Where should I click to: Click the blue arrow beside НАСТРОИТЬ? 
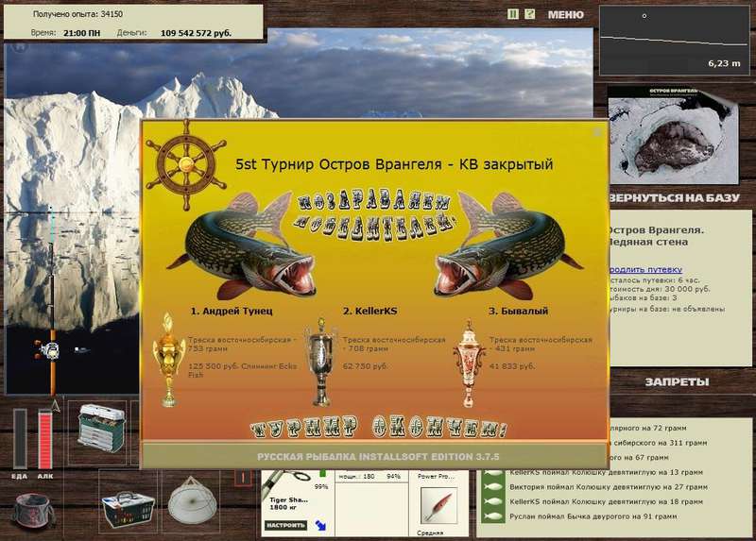pos(320,525)
